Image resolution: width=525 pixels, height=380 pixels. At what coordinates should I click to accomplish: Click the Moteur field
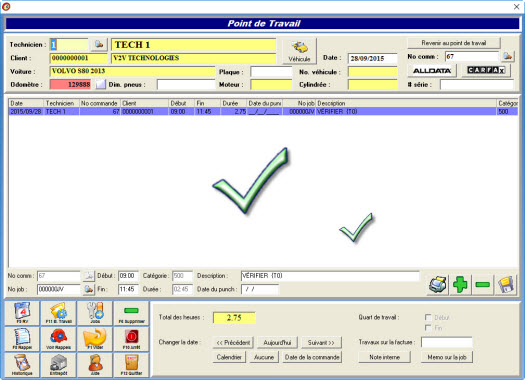(271, 84)
